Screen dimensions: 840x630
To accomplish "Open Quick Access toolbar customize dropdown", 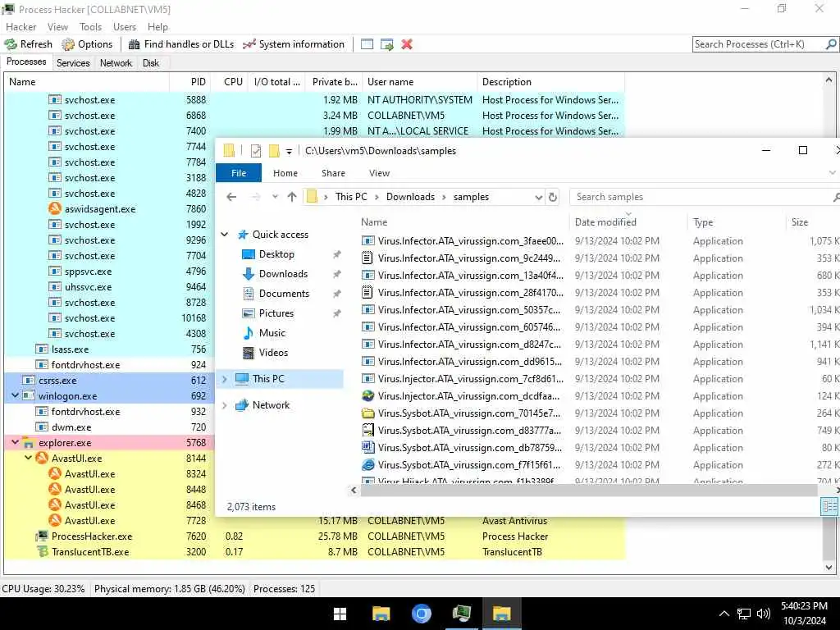I will (x=289, y=151).
